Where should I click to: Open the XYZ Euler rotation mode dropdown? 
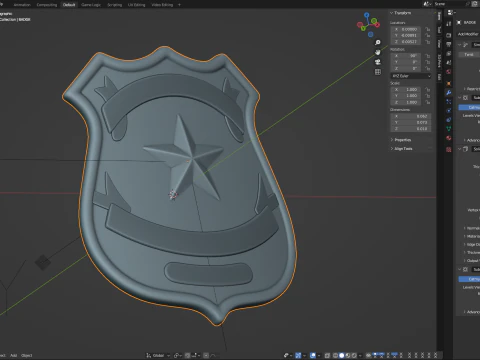point(411,76)
